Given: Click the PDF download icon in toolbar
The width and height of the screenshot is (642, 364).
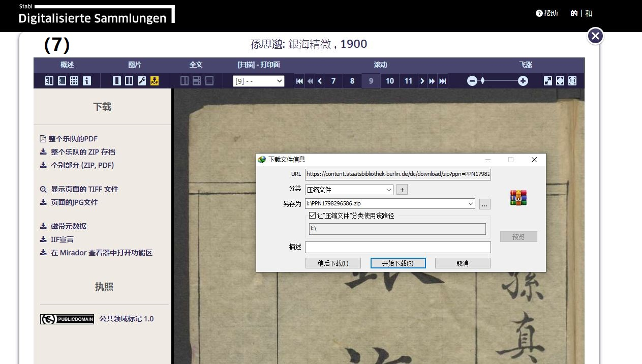Looking at the screenshot, I should [155, 81].
